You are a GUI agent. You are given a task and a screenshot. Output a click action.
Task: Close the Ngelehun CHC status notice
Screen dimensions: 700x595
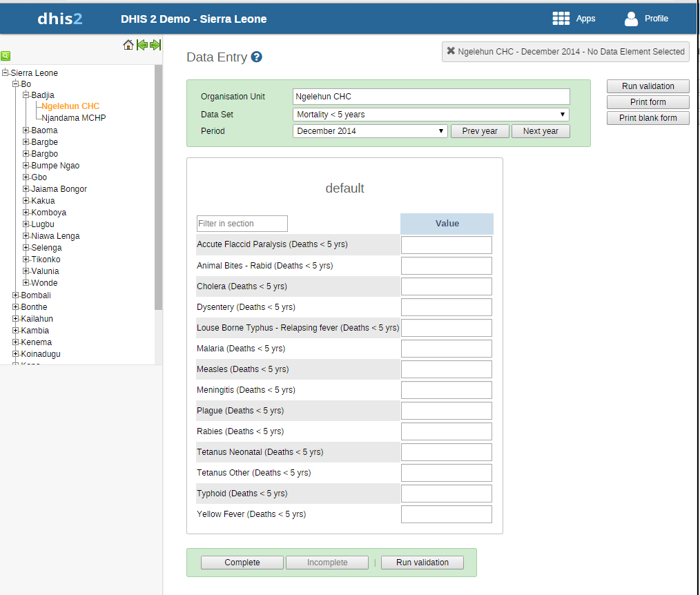point(451,51)
